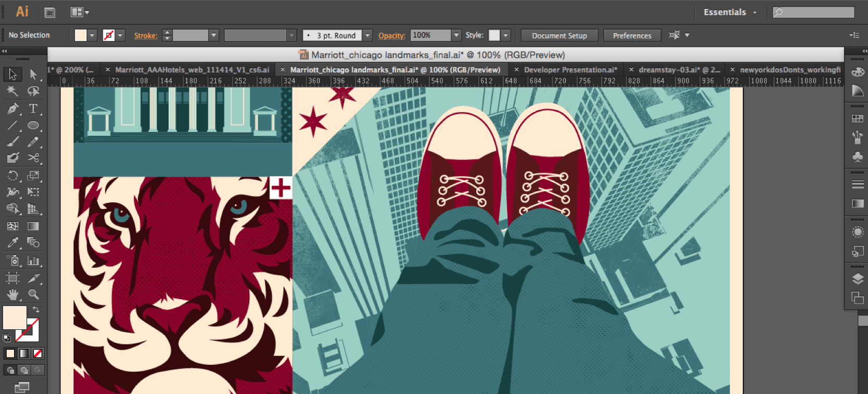Open the Essentials workspace switcher
This screenshot has width=868, height=394.
coord(730,12)
